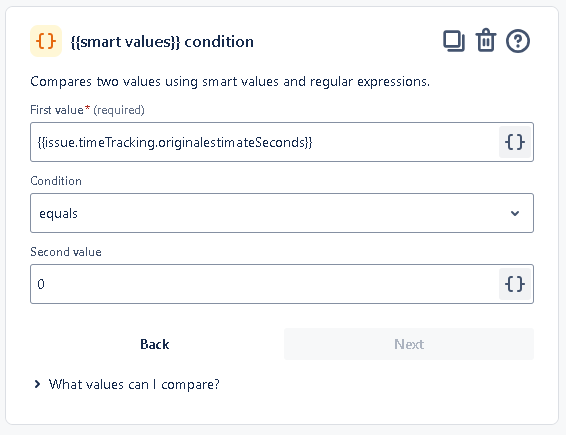Click the 'Condition' field label

click(56, 181)
